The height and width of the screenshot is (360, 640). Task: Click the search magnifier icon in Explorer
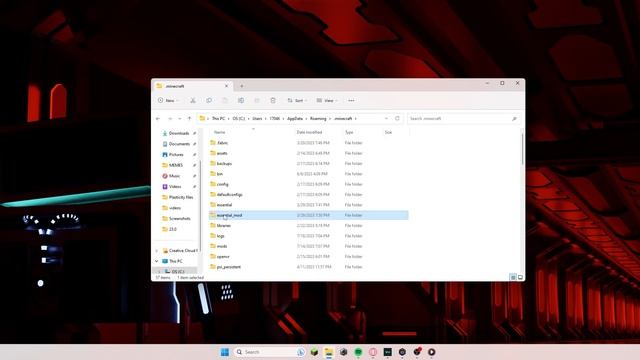514,119
